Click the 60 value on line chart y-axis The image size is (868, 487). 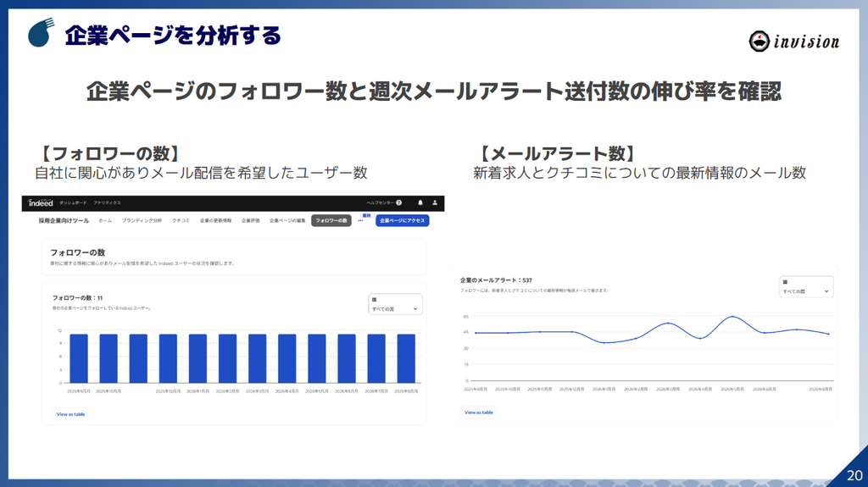point(465,317)
